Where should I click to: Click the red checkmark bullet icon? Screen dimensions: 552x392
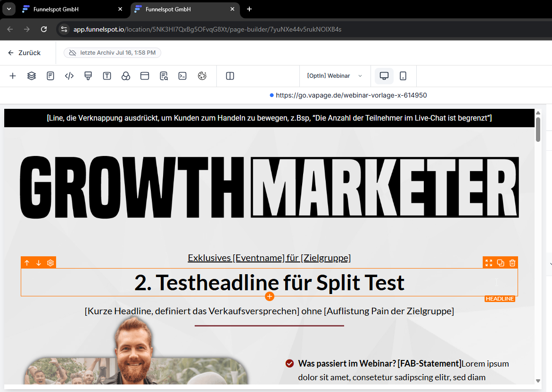click(290, 364)
